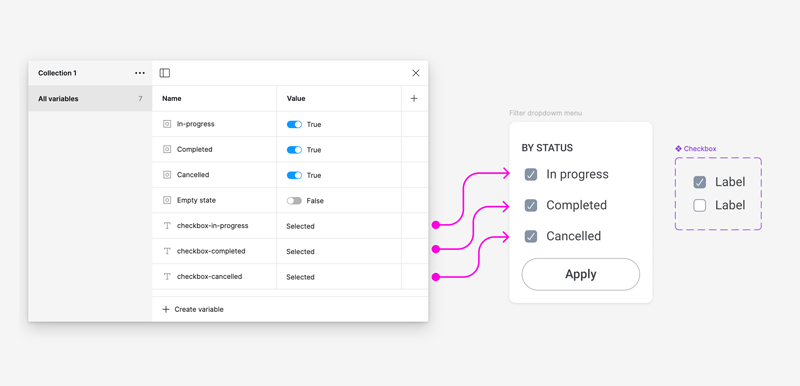Click the Name column header
800x386 pixels.
(171, 98)
